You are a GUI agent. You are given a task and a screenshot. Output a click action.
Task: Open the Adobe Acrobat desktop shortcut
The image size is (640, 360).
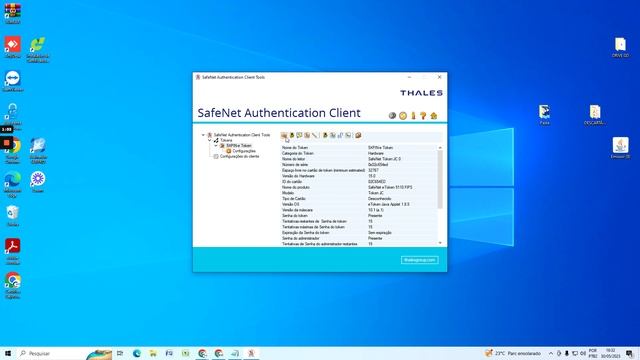click(13, 251)
